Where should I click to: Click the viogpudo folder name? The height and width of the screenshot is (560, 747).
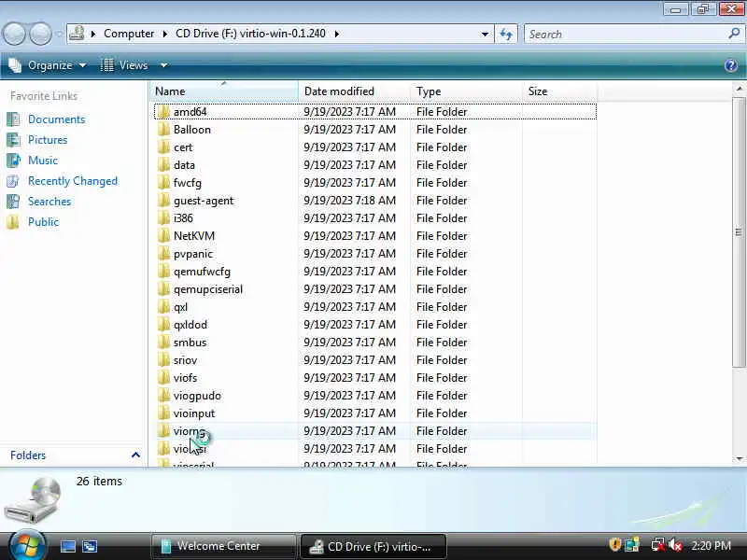click(197, 396)
